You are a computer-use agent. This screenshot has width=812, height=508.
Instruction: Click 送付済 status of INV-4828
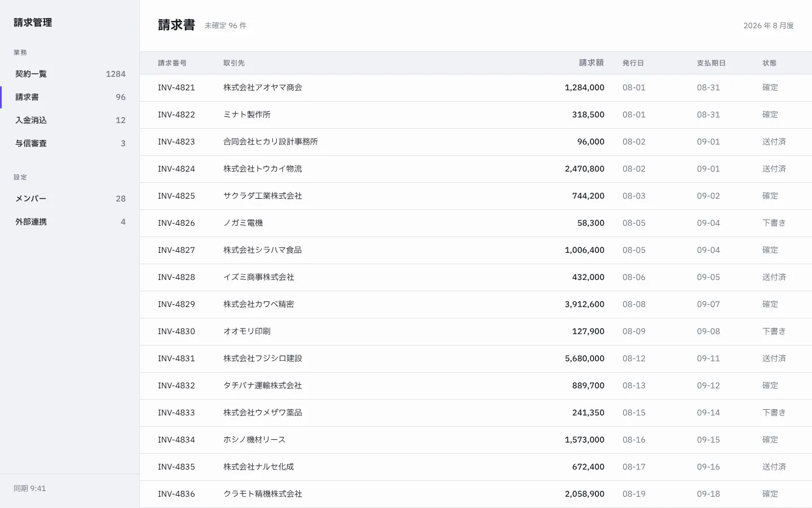tap(774, 277)
